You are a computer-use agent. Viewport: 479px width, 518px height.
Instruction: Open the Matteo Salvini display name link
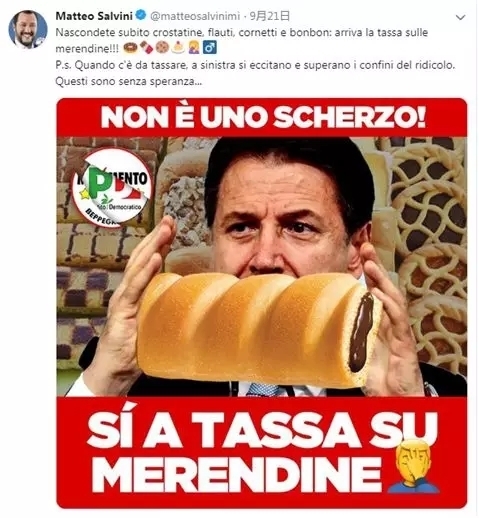coord(94,16)
